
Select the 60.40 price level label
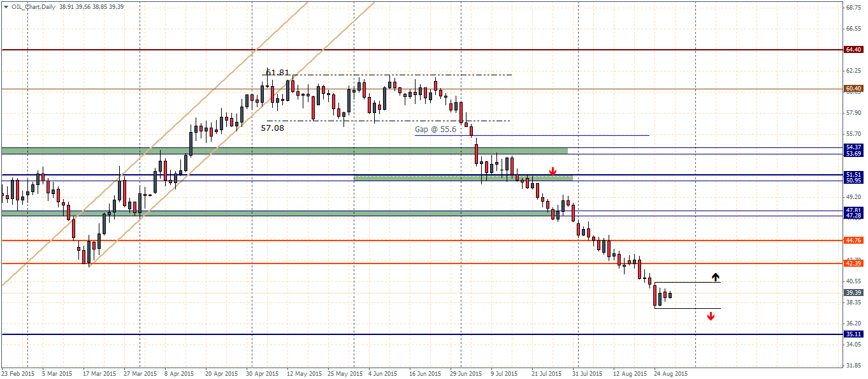click(853, 89)
